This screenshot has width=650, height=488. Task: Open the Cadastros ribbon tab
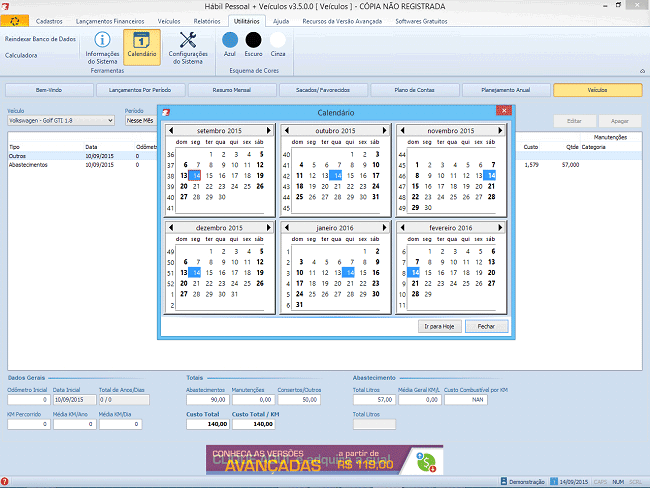[x=49, y=20]
